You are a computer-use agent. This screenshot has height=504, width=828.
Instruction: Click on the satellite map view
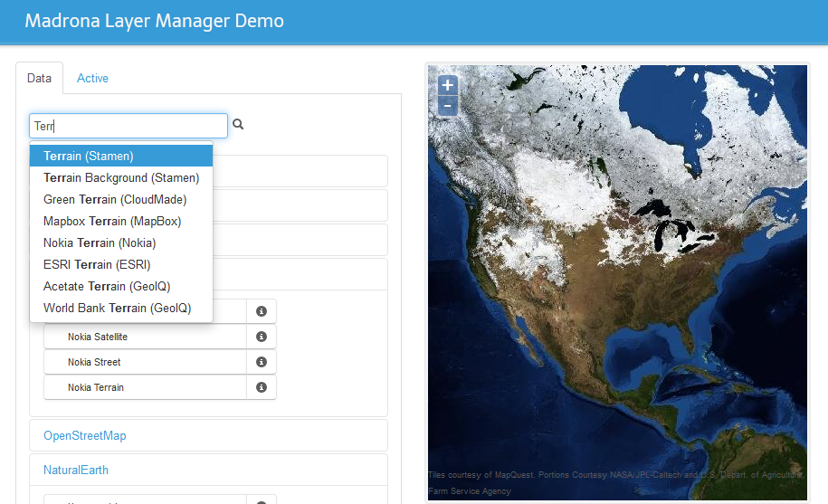click(x=617, y=282)
